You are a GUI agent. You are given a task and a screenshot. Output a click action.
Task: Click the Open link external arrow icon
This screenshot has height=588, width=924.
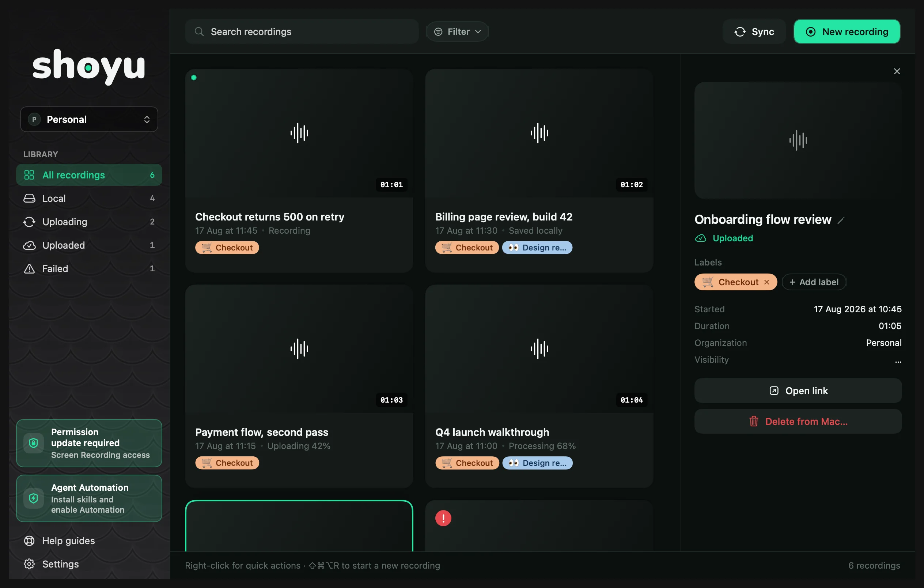point(774,391)
